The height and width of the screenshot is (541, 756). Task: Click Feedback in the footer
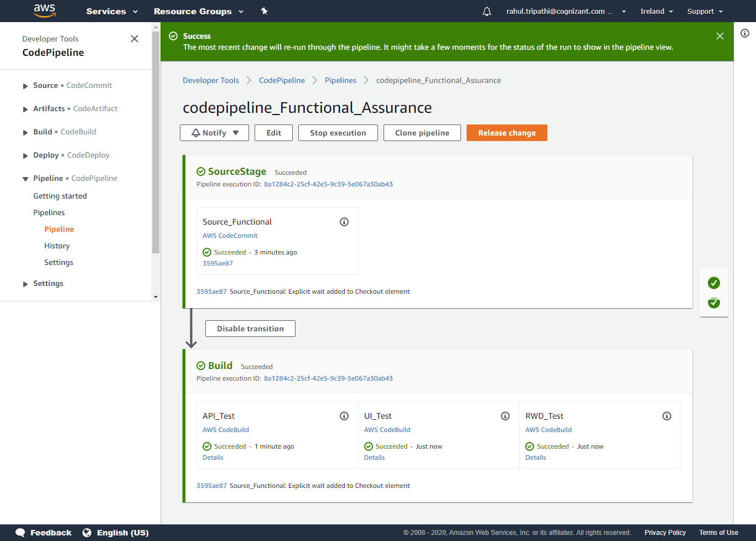[51, 533]
